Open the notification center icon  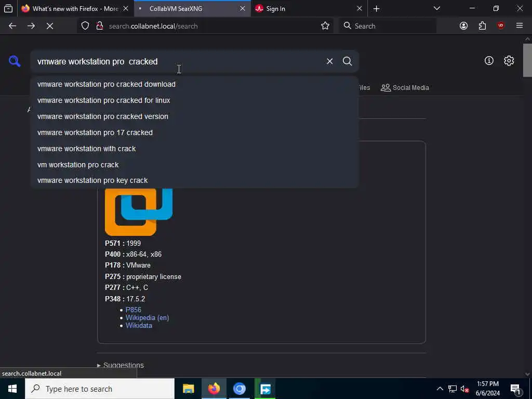516,389
